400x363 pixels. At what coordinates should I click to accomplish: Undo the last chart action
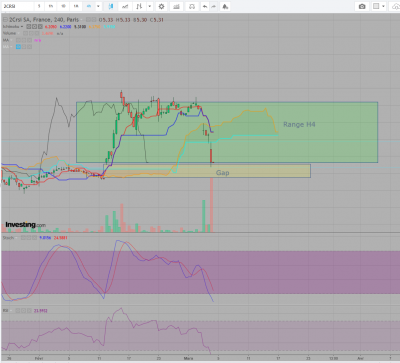(205, 6)
